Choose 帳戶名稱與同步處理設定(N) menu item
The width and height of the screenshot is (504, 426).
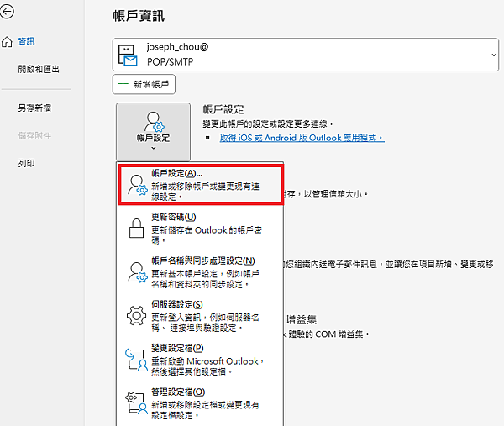point(200,272)
